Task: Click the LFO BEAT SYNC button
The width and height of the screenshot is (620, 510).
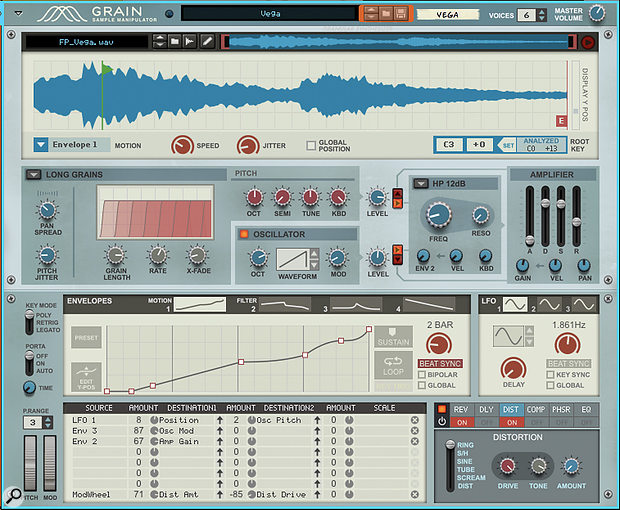Action: pos(569,363)
